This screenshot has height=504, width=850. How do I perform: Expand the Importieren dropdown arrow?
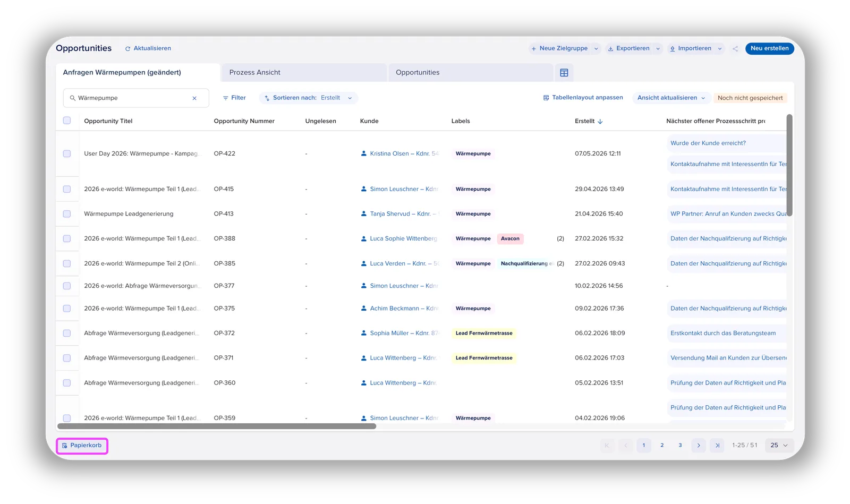[720, 49]
